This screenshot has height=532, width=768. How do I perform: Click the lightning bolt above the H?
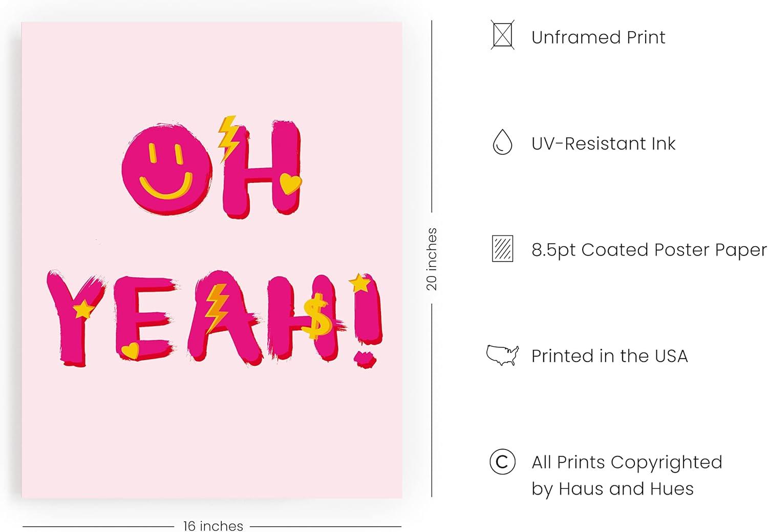coord(228,138)
